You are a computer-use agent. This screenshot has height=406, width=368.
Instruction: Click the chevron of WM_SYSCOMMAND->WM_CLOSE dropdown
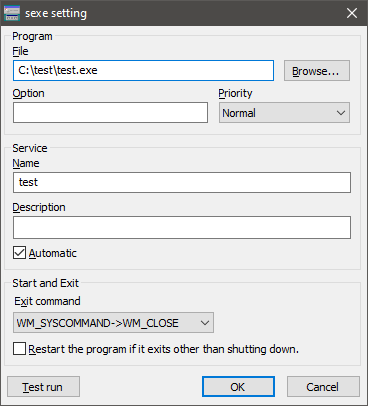[x=205, y=323]
